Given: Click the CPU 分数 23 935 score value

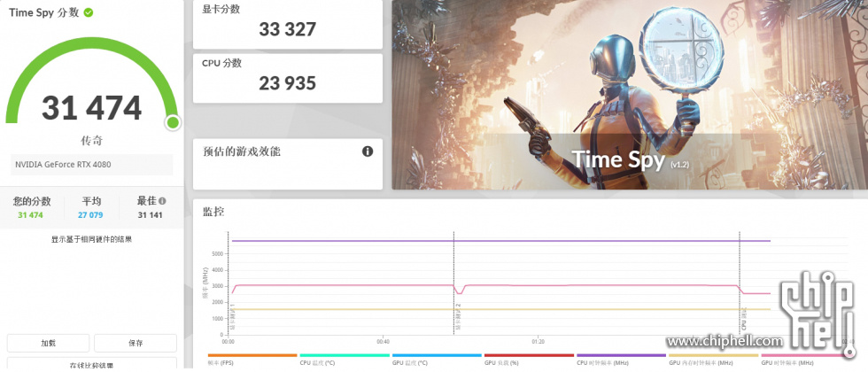Looking at the screenshot, I should (287, 83).
